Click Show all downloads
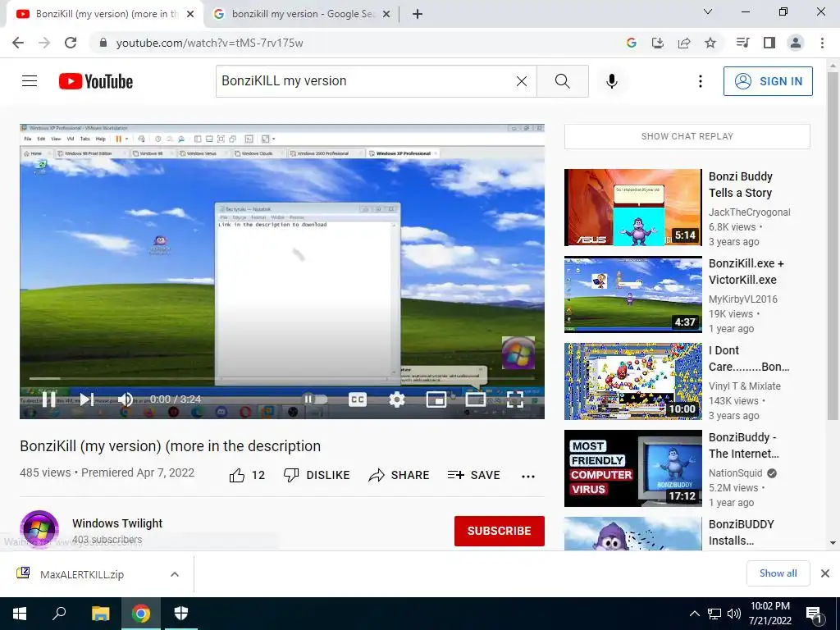 [x=778, y=573]
